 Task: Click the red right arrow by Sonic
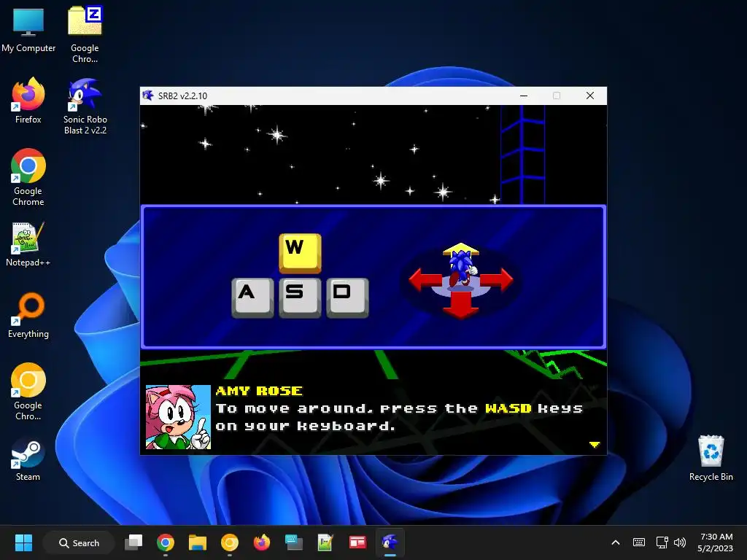pos(497,279)
